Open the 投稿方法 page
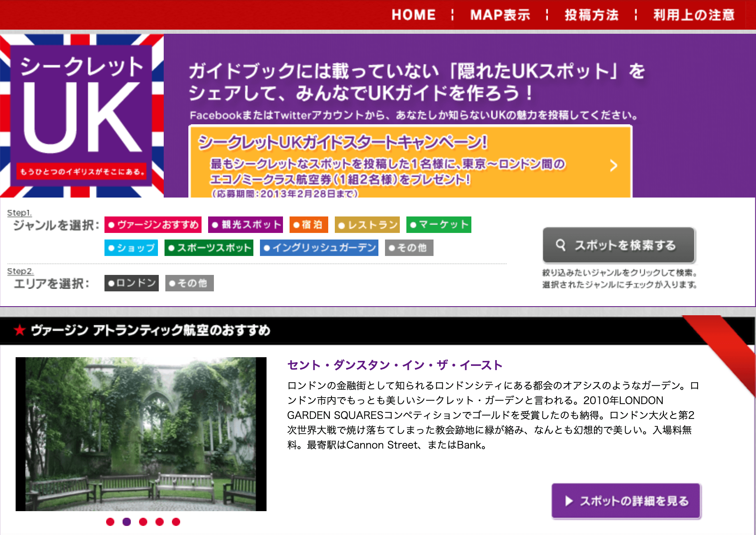 [x=591, y=15]
